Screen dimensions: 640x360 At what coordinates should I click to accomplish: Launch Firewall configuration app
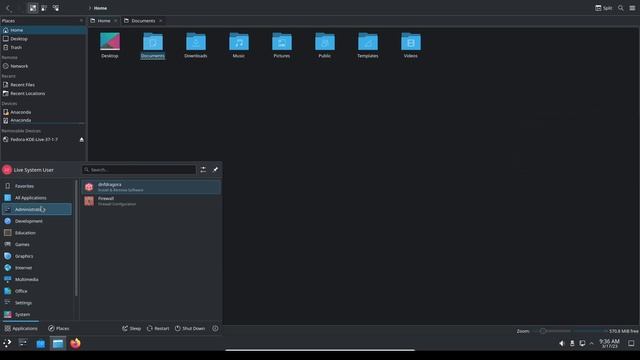(x=151, y=201)
